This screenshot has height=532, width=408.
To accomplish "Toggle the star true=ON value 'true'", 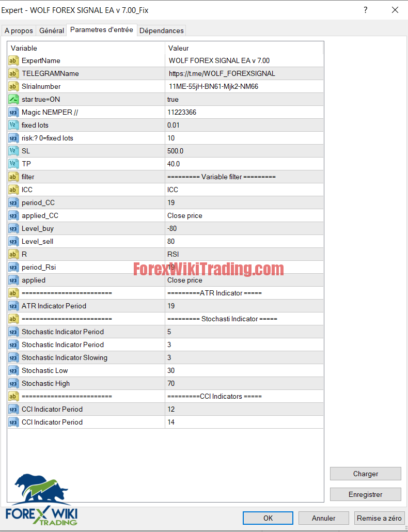I will [244, 99].
